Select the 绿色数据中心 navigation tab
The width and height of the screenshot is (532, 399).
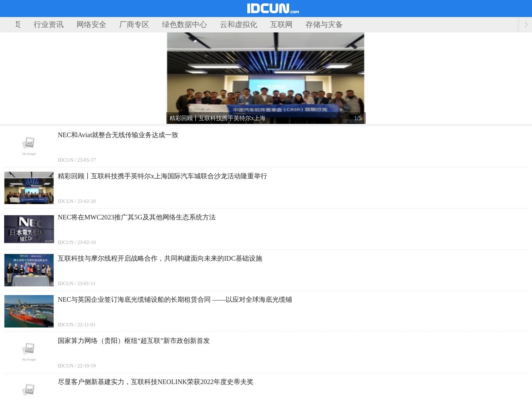click(185, 25)
